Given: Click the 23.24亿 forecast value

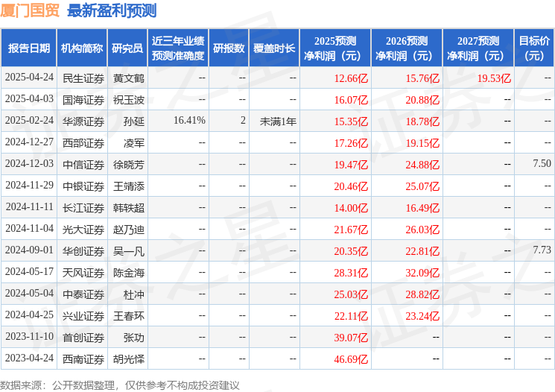Looking at the screenshot, I should point(422,316).
